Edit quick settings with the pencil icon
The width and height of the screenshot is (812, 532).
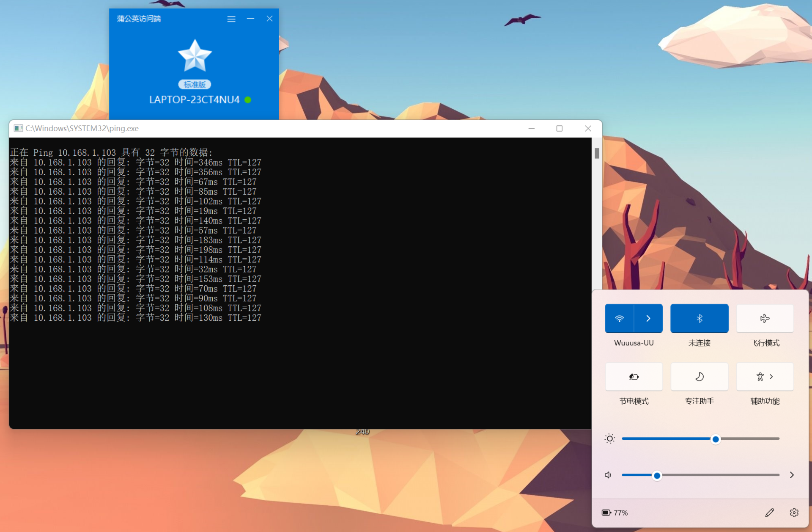769,513
